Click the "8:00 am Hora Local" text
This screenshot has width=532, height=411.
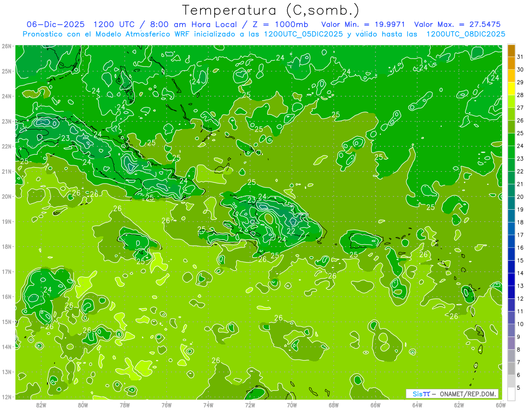point(196,24)
